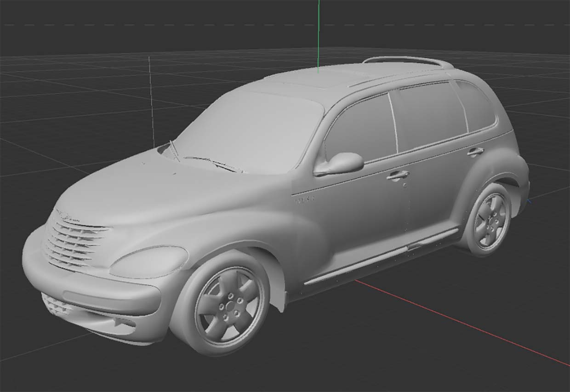Select the rear wheel on the car

(491, 220)
